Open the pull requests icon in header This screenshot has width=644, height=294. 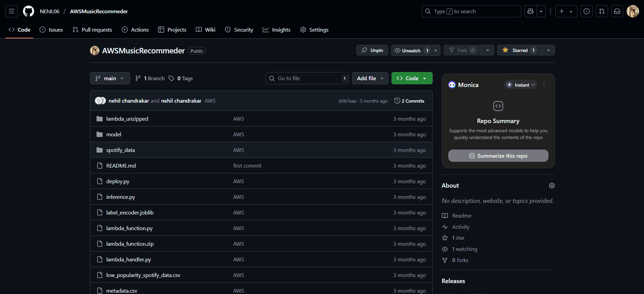click(x=602, y=11)
